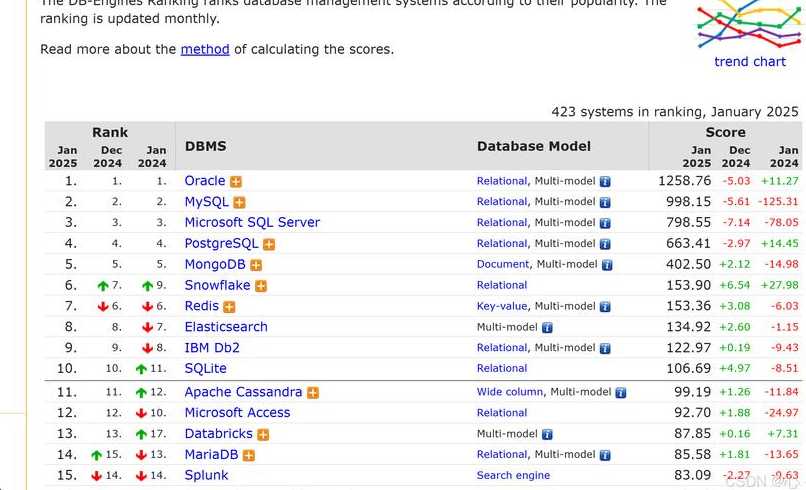Click 'Relational' model link in SQLite row
The height and width of the screenshot is (490, 806).
pos(502,369)
